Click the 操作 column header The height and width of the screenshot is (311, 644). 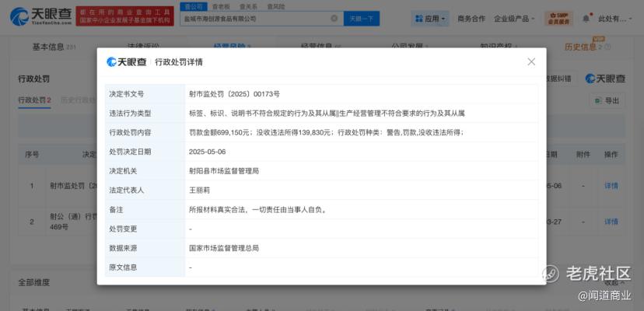point(611,155)
